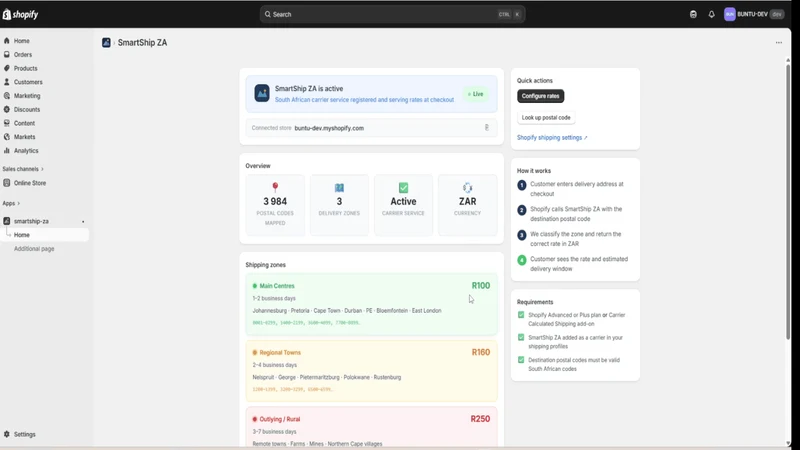Open the store inbox icon in top bar
Image resolution: width=800 pixels, height=450 pixels.
click(693, 14)
